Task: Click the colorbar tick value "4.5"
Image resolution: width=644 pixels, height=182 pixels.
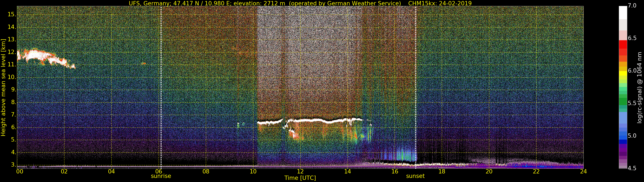Action: pos(632,168)
